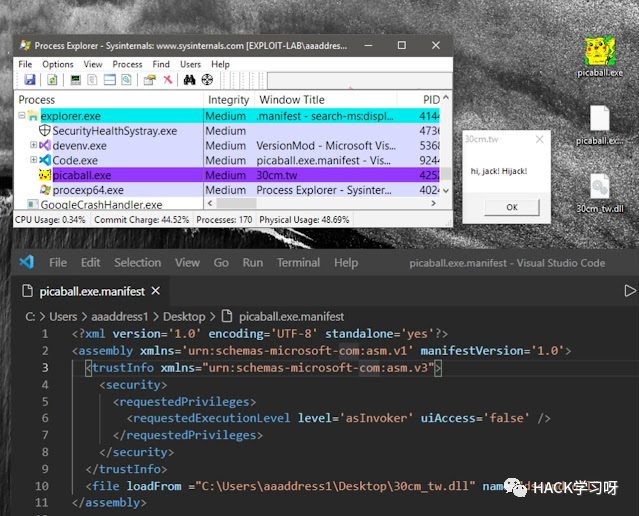Image resolution: width=639 pixels, height=516 pixels.
Task: Select the picaball.ex... manifest file desktop icon
Action: [x=599, y=125]
